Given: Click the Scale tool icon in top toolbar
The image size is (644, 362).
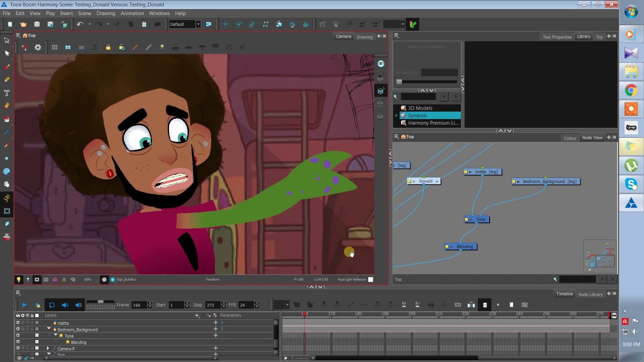Looking at the screenshot, I should [252, 24].
